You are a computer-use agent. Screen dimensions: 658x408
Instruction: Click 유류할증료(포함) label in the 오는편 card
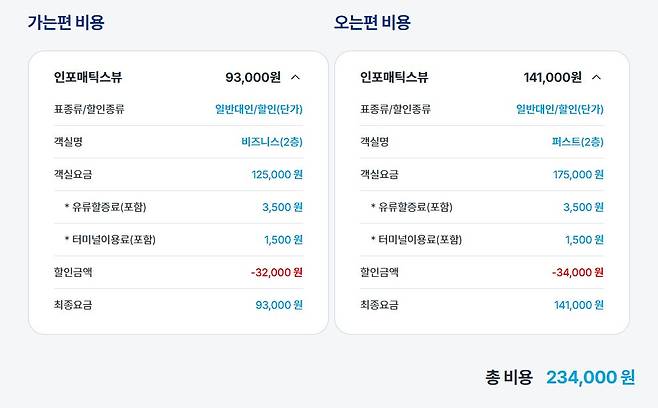pos(412,207)
